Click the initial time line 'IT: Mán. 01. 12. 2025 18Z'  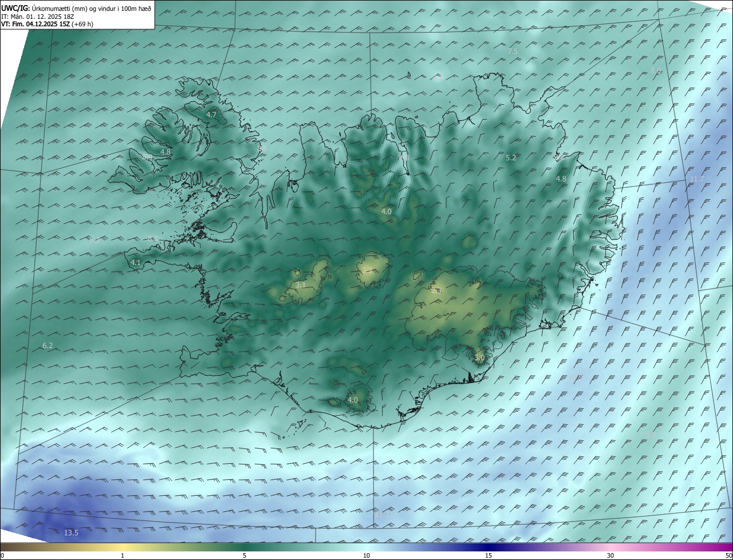[x=37, y=16]
